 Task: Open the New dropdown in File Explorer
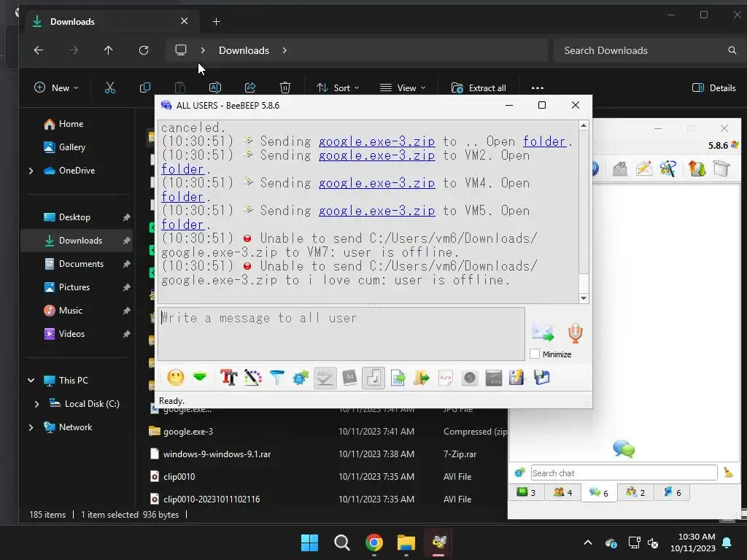click(56, 87)
